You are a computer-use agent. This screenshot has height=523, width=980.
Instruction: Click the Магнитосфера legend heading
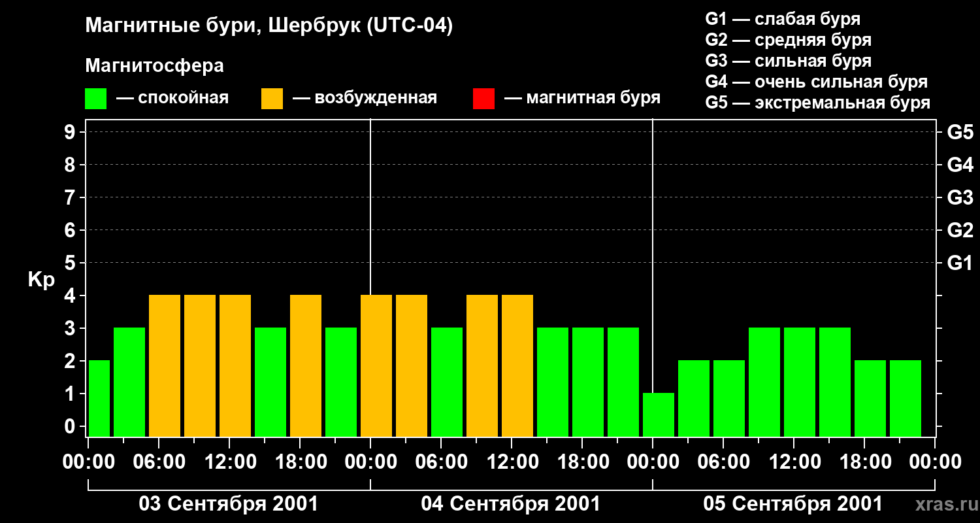[155, 66]
